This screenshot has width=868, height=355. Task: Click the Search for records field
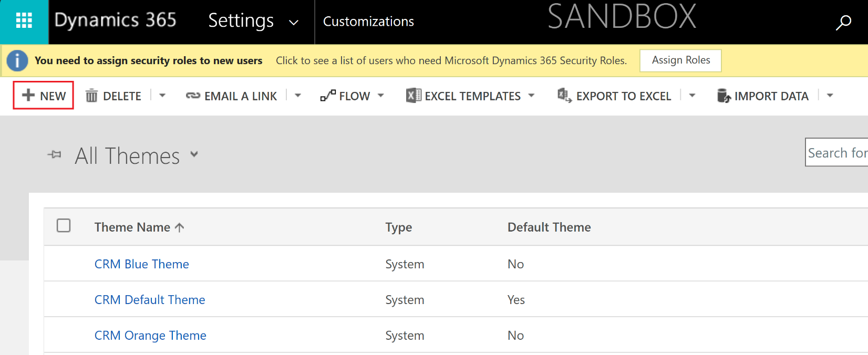[x=836, y=152]
